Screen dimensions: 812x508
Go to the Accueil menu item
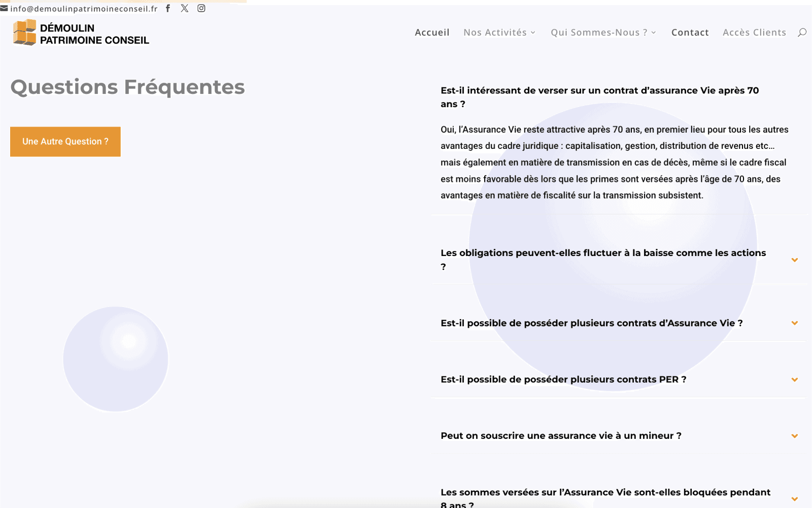pos(432,33)
